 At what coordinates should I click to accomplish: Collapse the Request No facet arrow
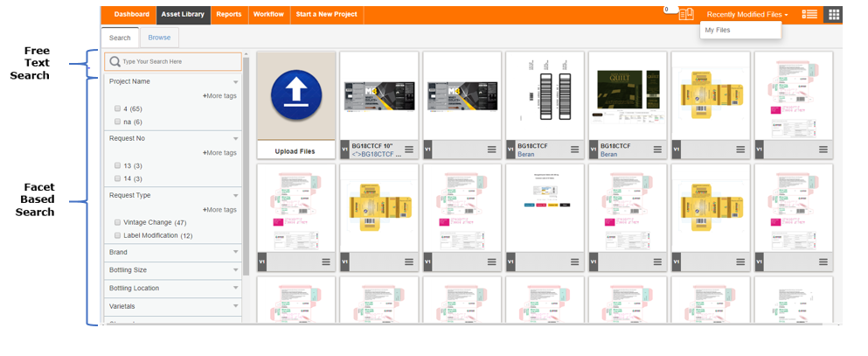pos(236,139)
